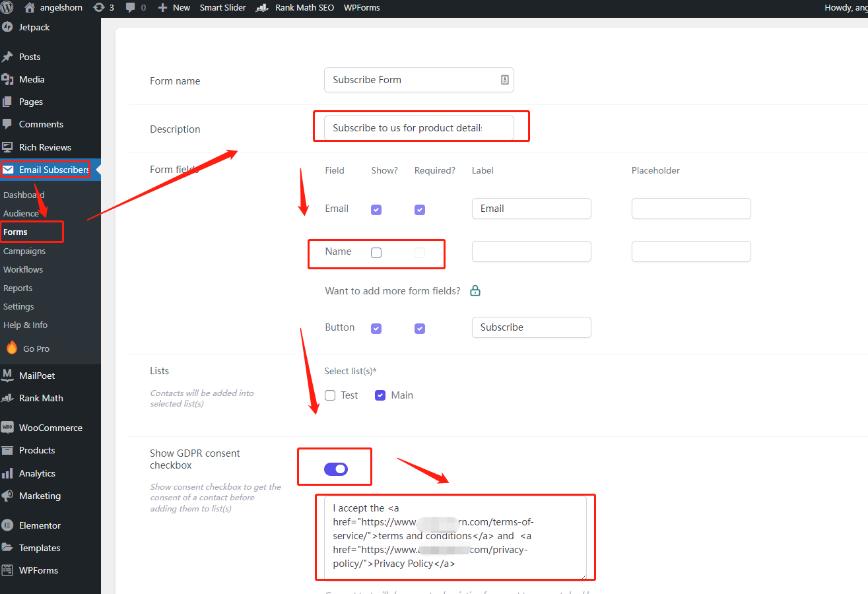
Task: Click the Name placeholder input field
Action: coord(691,251)
